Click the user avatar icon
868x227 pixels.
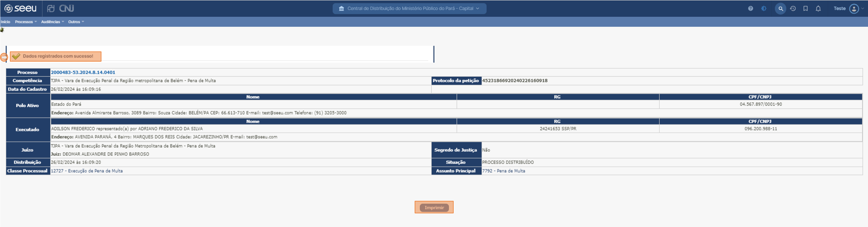pos(854,8)
